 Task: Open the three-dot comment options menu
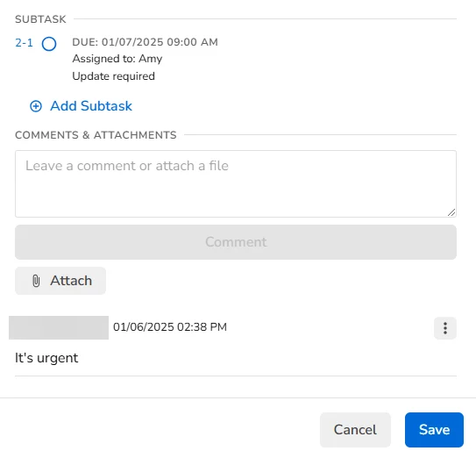445,328
